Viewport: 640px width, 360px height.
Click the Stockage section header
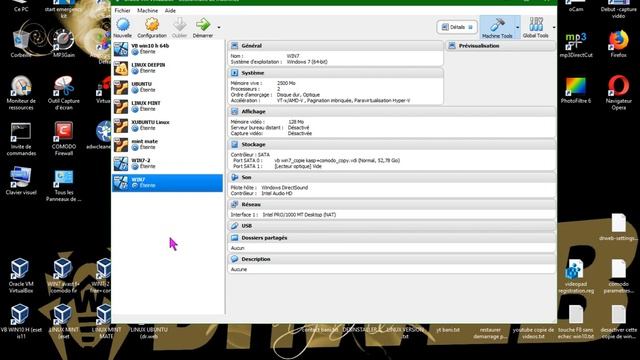point(392,144)
